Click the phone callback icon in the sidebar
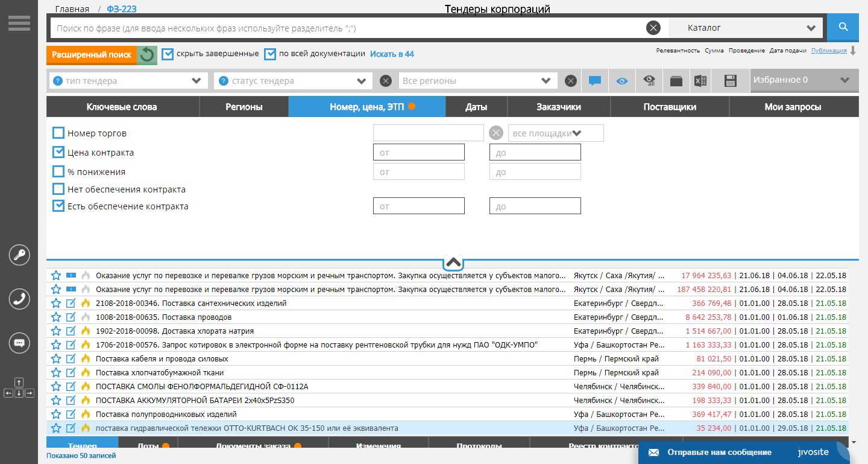The image size is (868, 464). 19,299
